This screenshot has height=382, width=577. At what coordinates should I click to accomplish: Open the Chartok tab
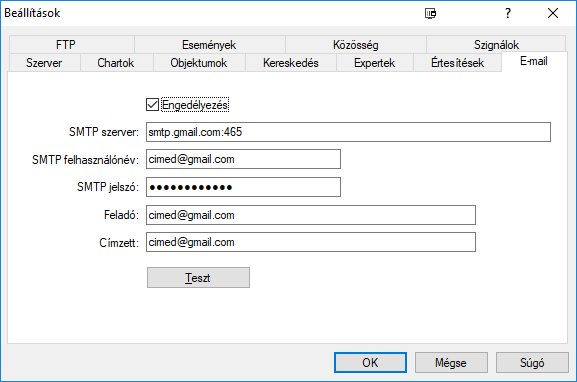click(x=116, y=63)
